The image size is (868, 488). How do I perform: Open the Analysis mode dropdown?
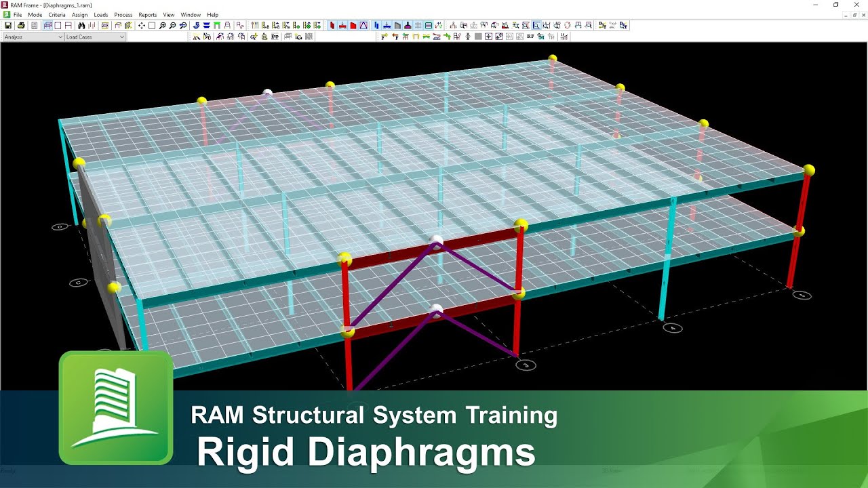pyautogui.click(x=33, y=37)
